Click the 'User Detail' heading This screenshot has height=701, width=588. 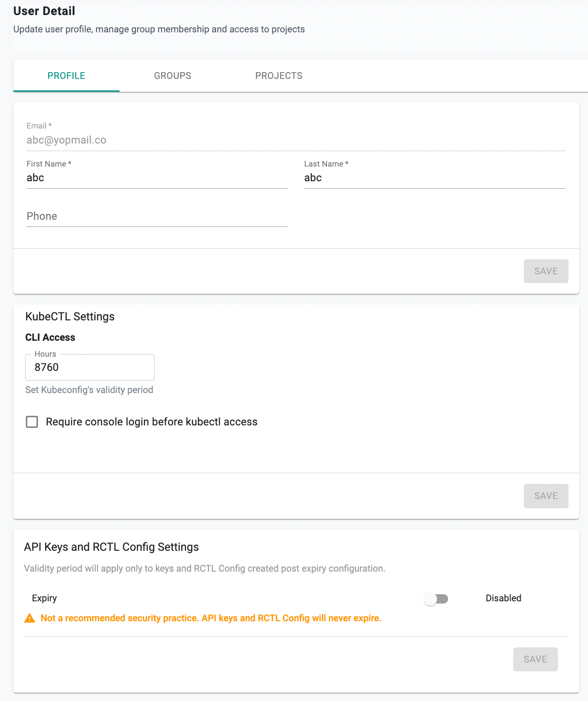(x=44, y=11)
